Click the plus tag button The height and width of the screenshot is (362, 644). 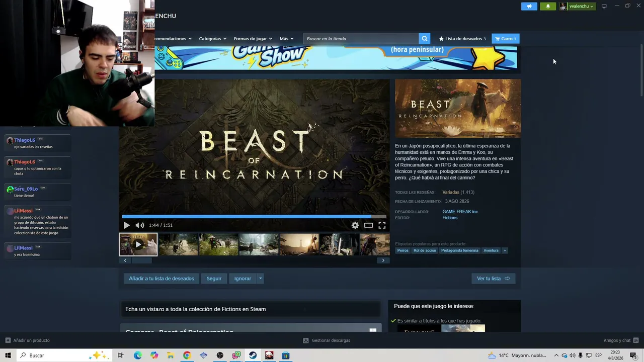click(x=505, y=250)
